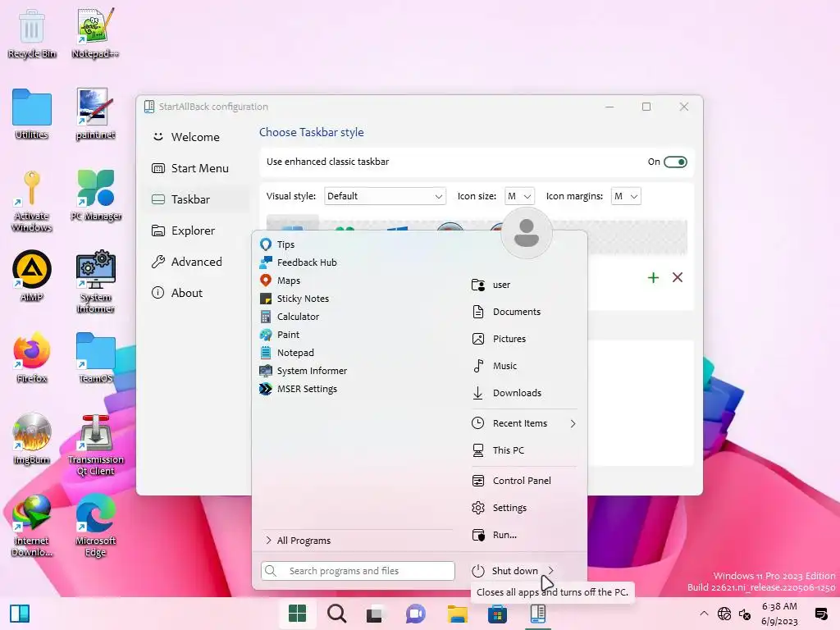Open taskbar Search magnifier
This screenshot has width=840, height=630.
click(x=336, y=614)
